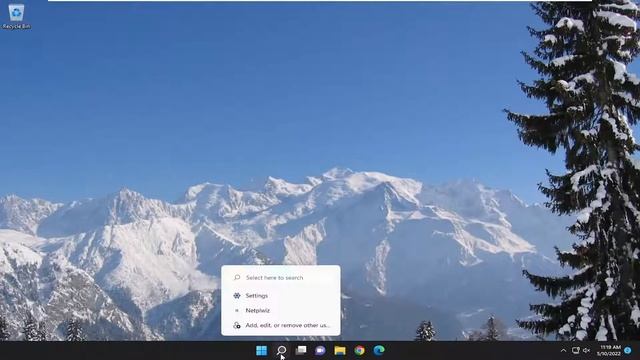
Task: Open the clock and date flyout
Action: pyautogui.click(x=609, y=350)
